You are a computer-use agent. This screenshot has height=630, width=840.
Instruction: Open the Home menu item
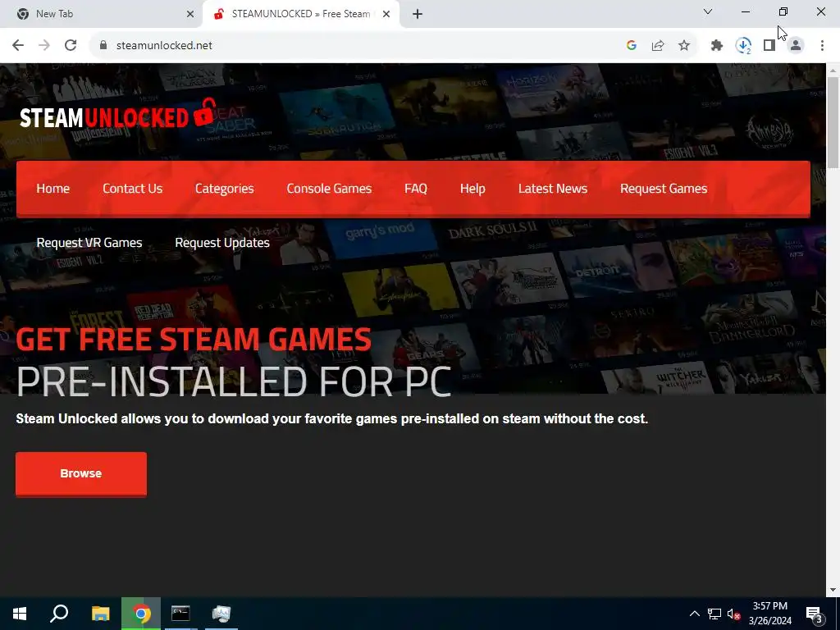[53, 189]
